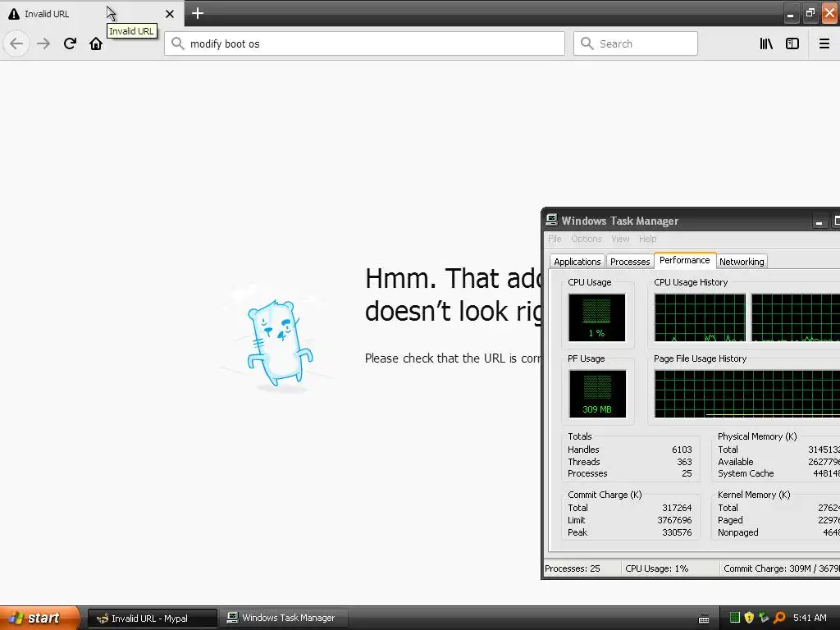Open a new tab with the plus button
This screenshot has height=630, width=840.
[x=197, y=13]
